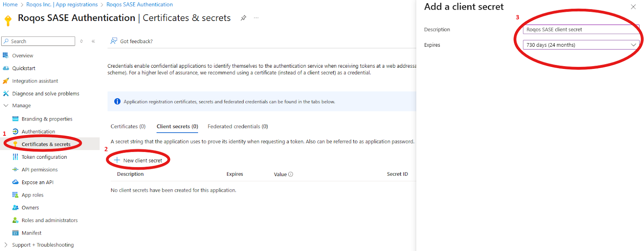Click the Description column header
This screenshot has height=251, width=644.
pos(130,174)
